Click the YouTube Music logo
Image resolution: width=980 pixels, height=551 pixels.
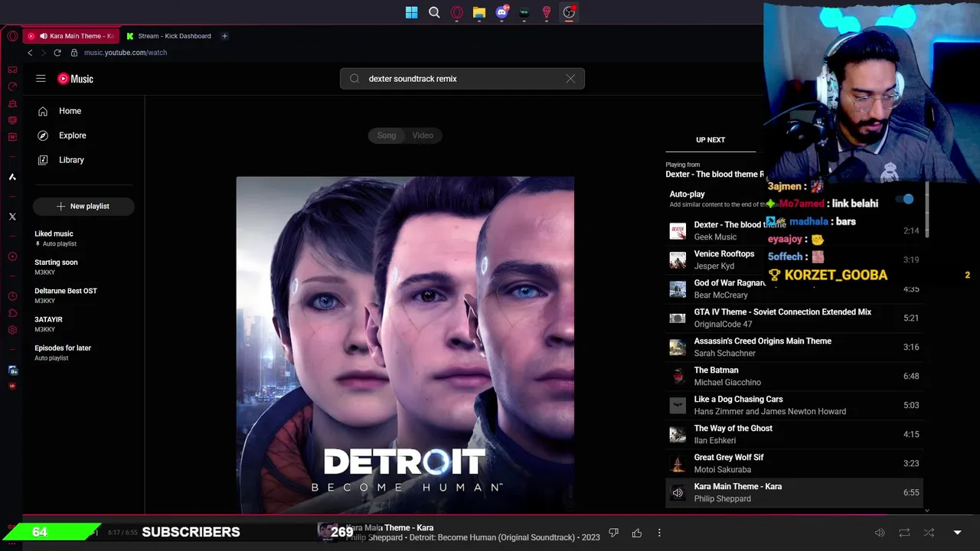(75, 79)
